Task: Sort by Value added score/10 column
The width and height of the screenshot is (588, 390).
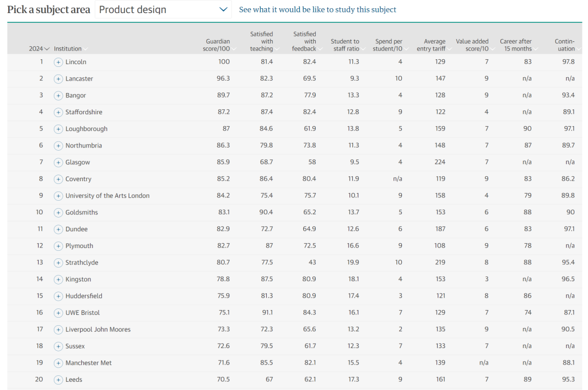Action: point(475,45)
